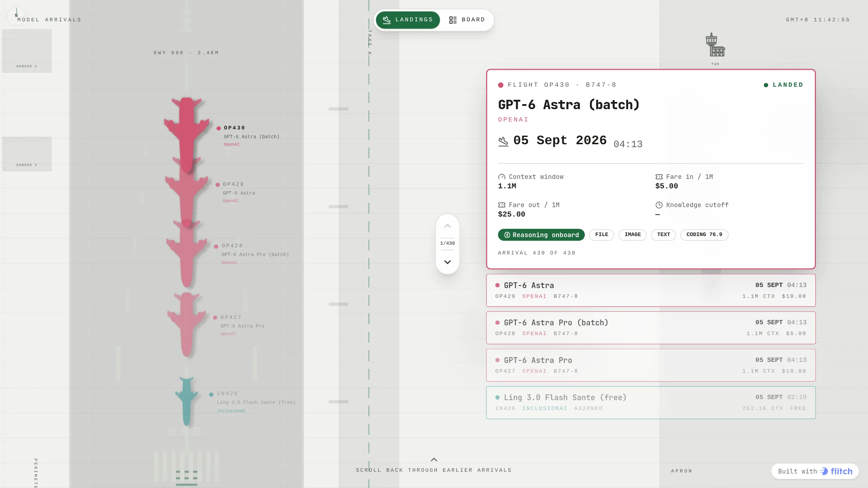Click the CODING 76.9 tag

pyautogui.click(x=704, y=235)
